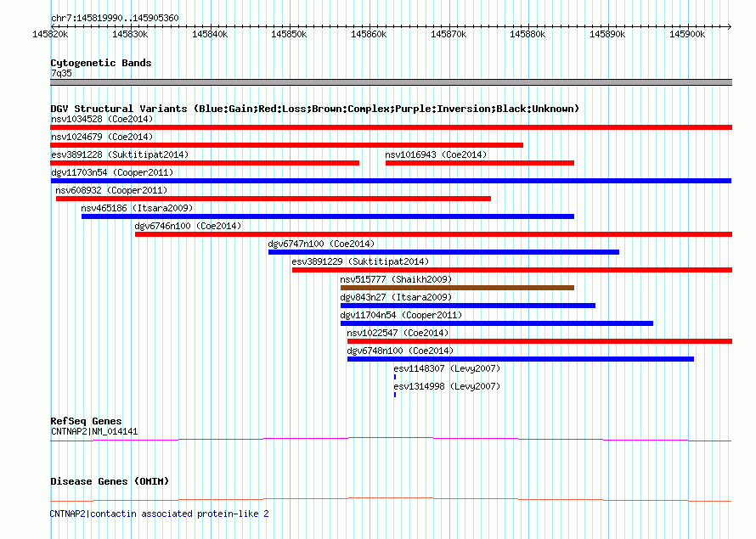Click the Cytogenetic Bands track title
The width and height of the screenshot is (756, 539).
coord(101,63)
